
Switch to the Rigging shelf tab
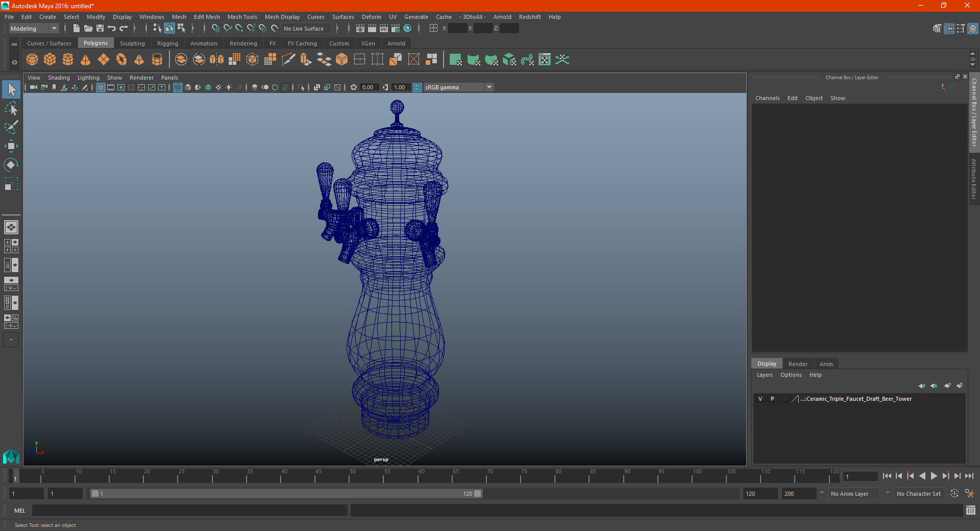167,43
